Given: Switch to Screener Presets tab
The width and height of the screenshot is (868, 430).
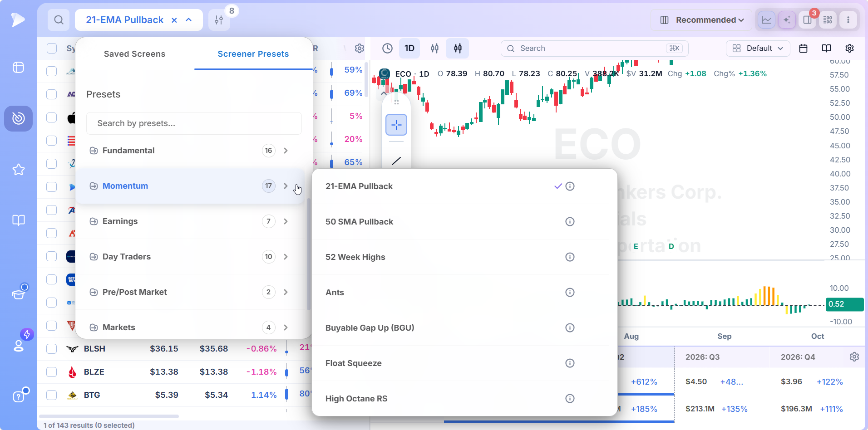Looking at the screenshot, I should 253,54.
